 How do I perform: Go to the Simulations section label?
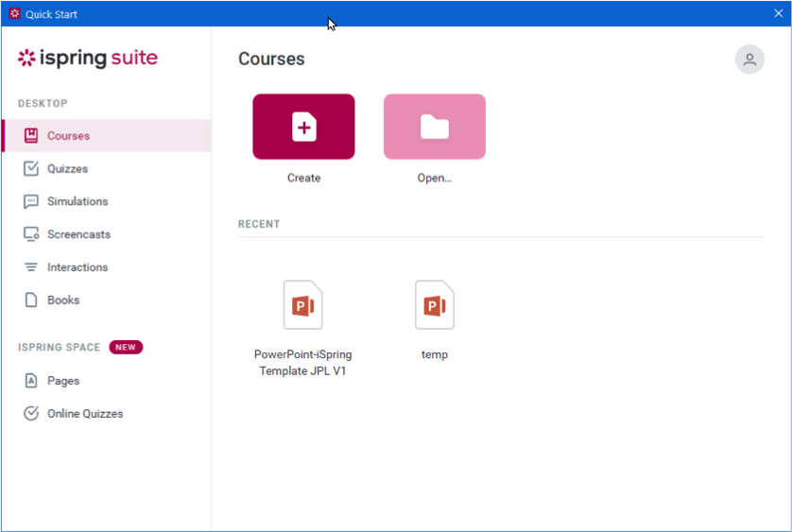click(77, 201)
